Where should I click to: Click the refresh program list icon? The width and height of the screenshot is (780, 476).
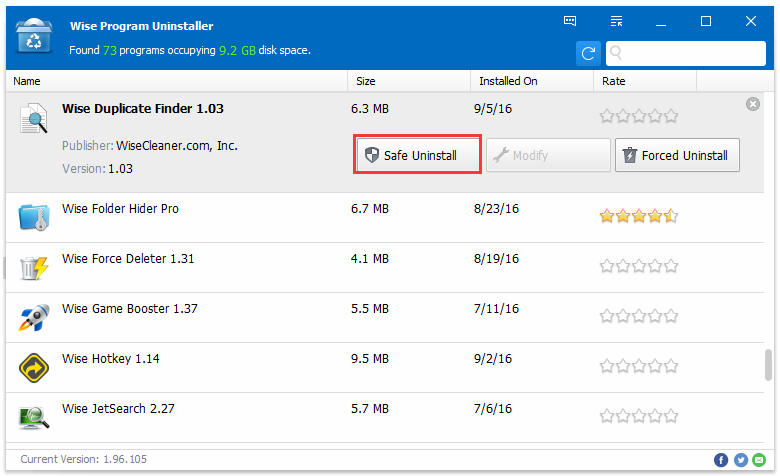tap(588, 53)
